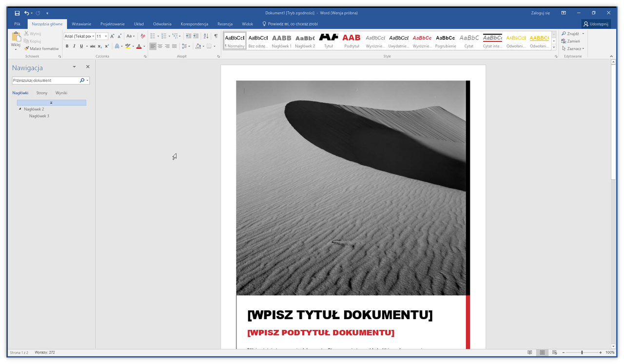Open the font name dropdown

point(93,36)
